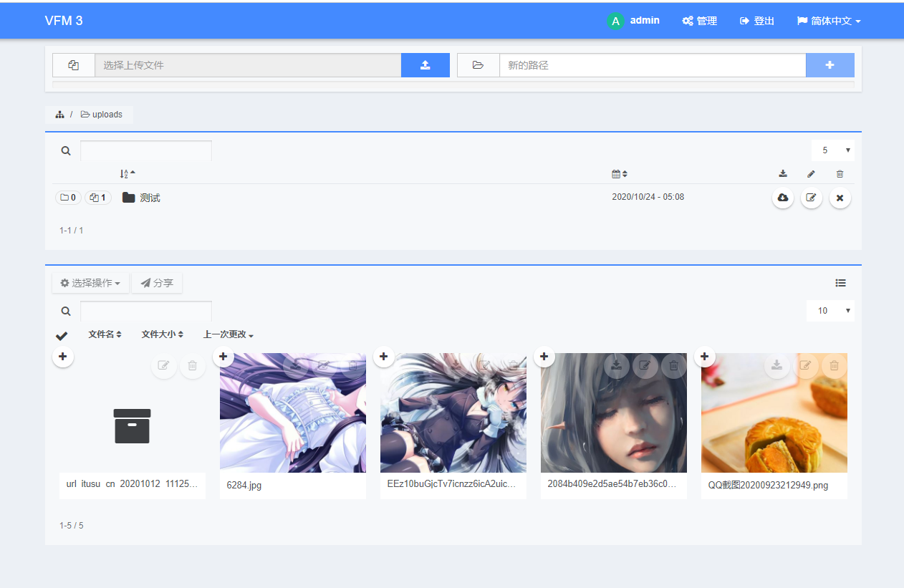Rename the url_itusu archive file
Viewport: 904px width, 588px height.
[163, 366]
